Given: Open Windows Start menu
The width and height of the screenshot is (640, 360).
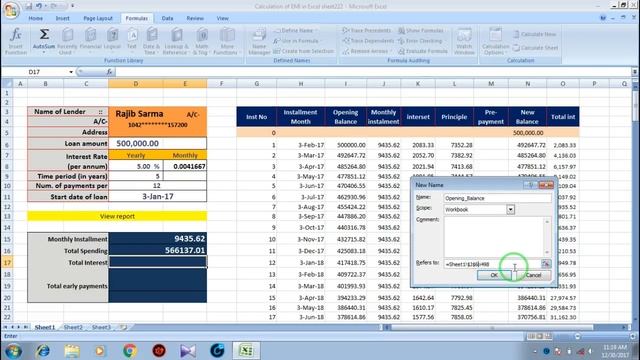Looking at the screenshot, I should point(13,351).
